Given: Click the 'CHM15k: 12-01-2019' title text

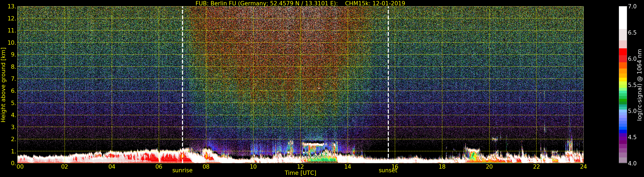Looking at the screenshot, I should pos(375,3).
